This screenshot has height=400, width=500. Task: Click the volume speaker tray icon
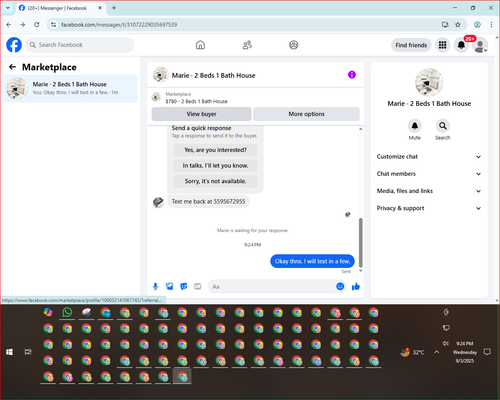pyautogui.click(x=446, y=343)
